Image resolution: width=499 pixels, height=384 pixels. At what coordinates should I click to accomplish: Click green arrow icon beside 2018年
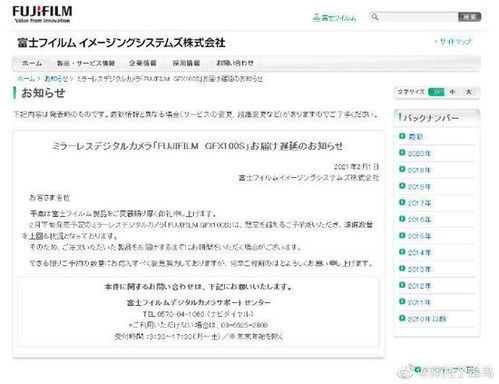pos(402,186)
